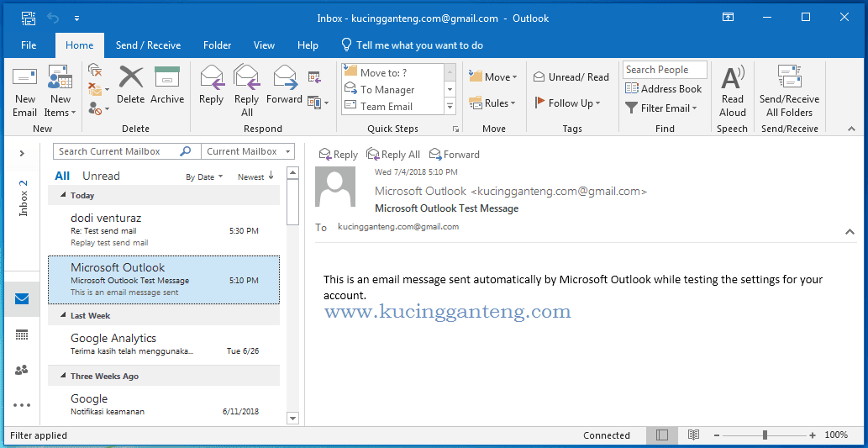
Task: Switch to Mail view in navigation
Action: [22, 299]
